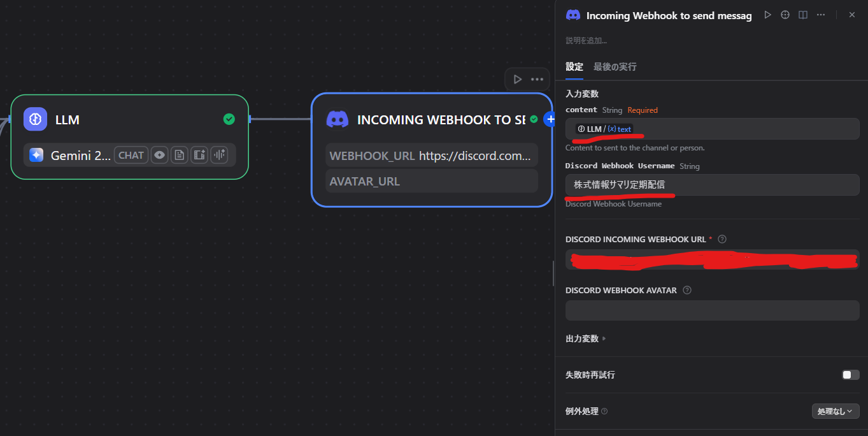This screenshot has height=436, width=868.
Task: Click the 例外処理 label
Action: 582,411
